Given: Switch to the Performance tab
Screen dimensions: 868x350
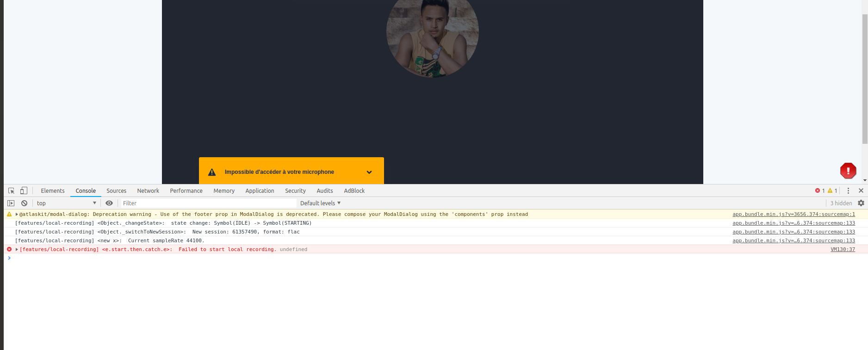Looking at the screenshot, I should [186, 190].
